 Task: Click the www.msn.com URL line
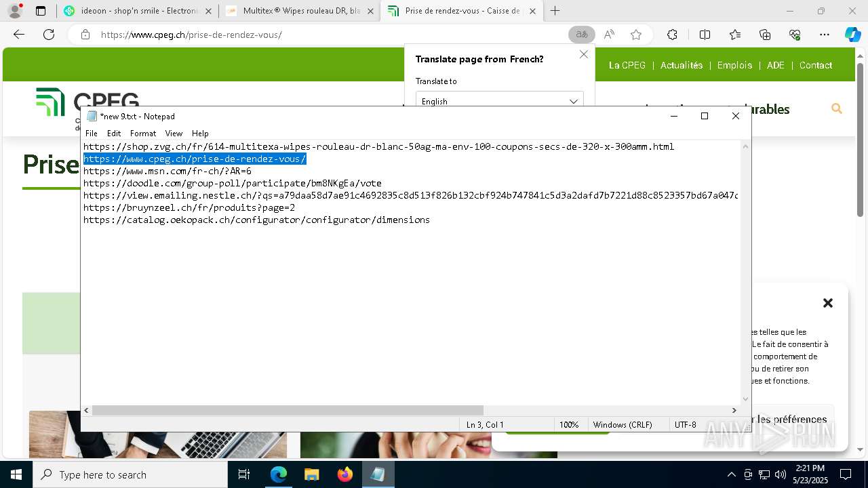(167, 171)
